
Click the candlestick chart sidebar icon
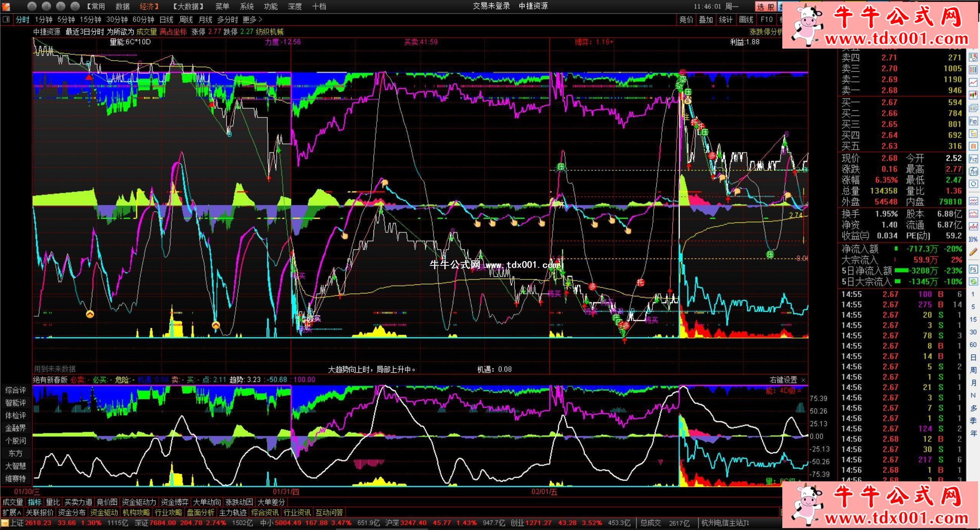pos(973,95)
